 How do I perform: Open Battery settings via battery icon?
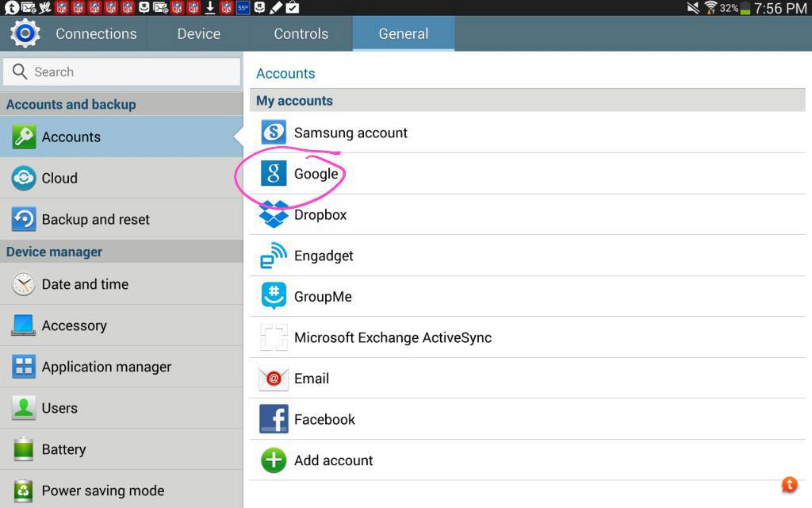(x=24, y=449)
